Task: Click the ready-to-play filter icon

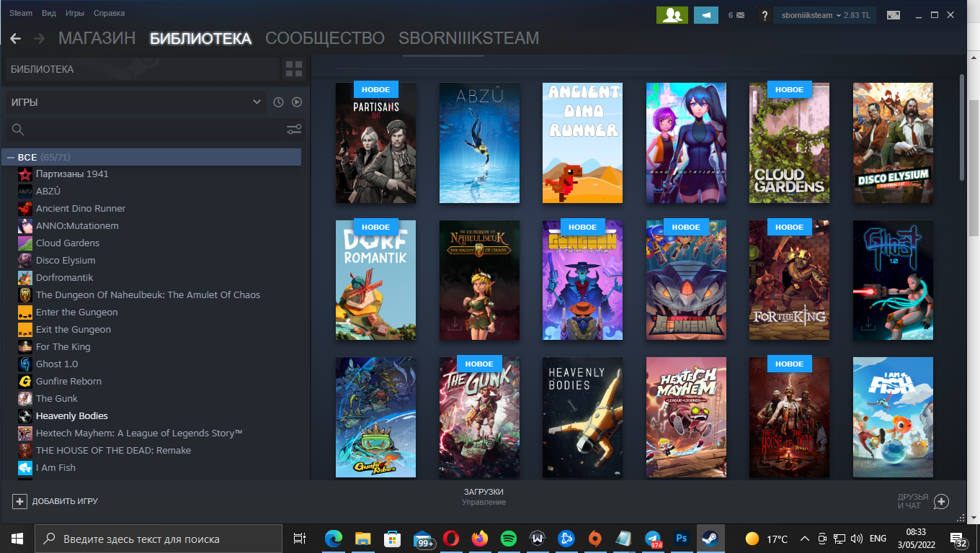Action: (297, 102)
